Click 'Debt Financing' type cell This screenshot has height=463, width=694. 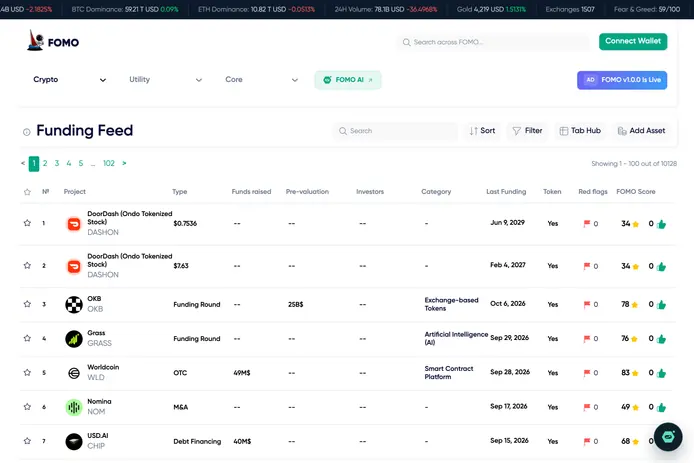(x=197, y=441)
